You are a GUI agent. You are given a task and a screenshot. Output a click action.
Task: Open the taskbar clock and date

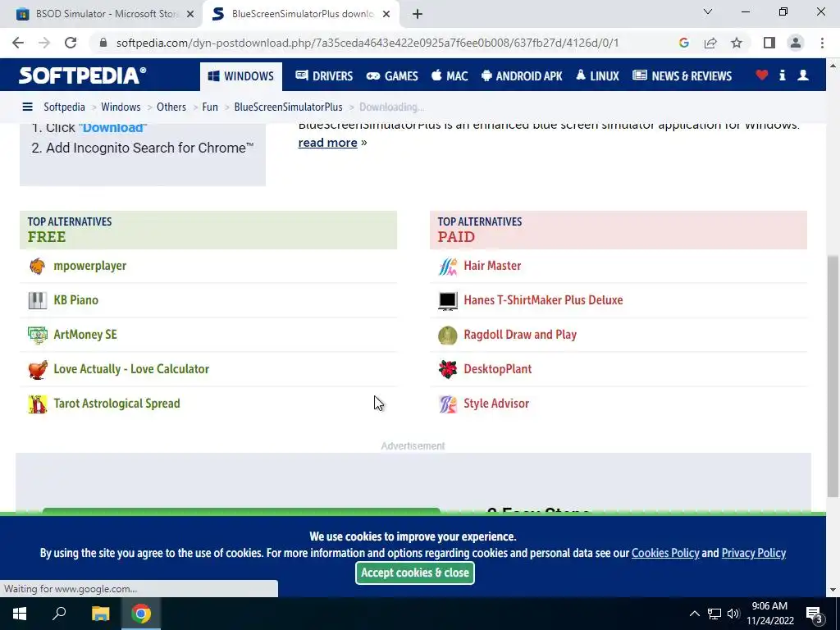coord(769,614)
